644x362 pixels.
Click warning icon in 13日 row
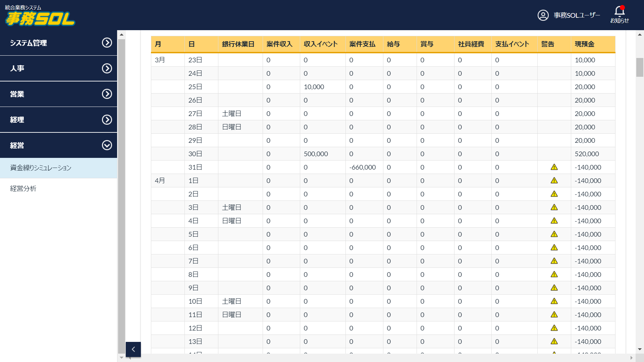coord(554,341)
